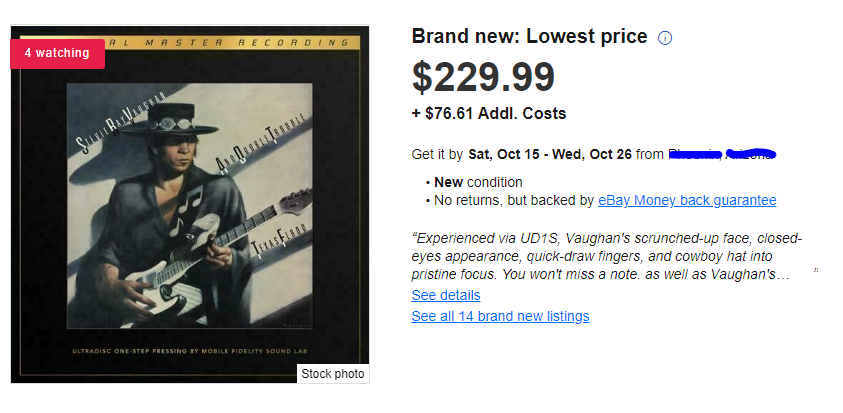Open the See details link
The image size is (843, 413).
[446, 295]
